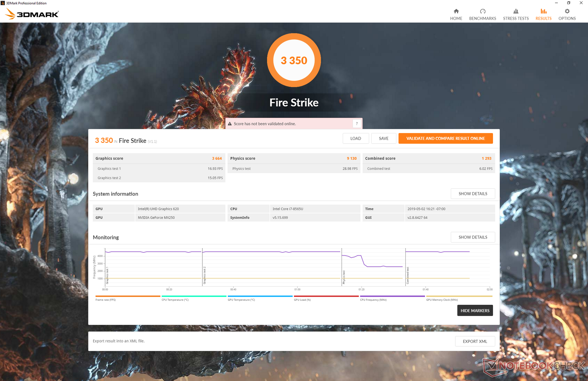Close the 3DMark window
Screen dimensions: 588x381
581,3
